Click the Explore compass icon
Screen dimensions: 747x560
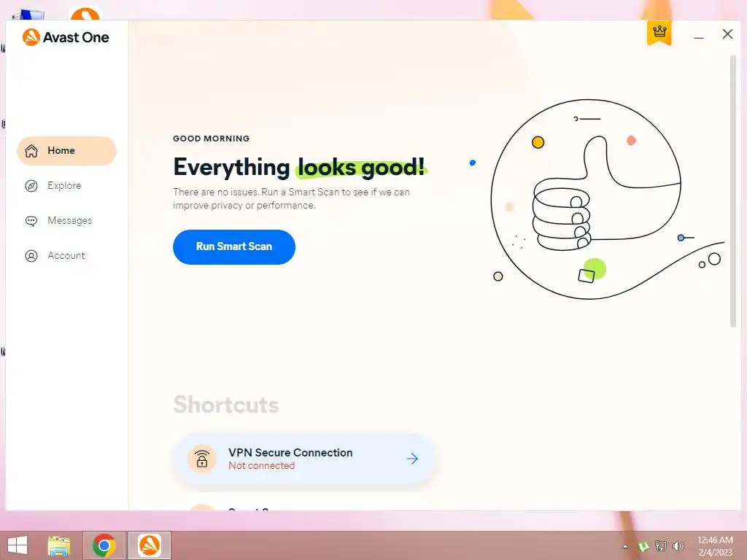(31, 186)
